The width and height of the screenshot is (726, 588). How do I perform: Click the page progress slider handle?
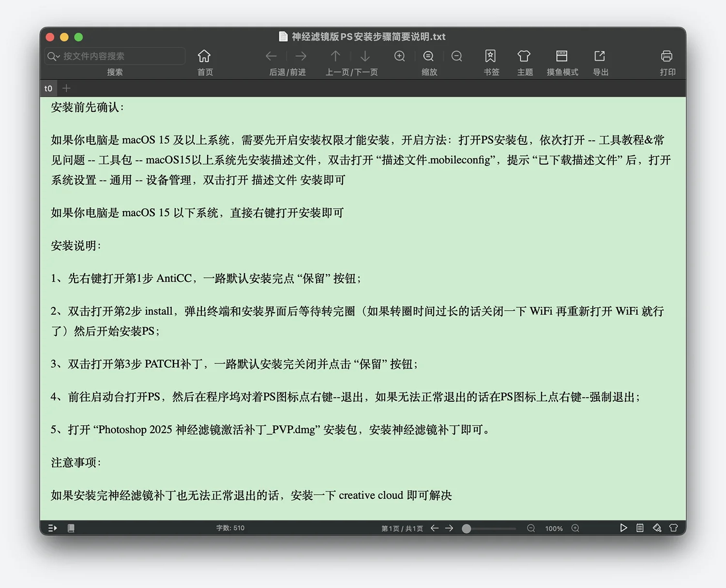tap(467, 528)
